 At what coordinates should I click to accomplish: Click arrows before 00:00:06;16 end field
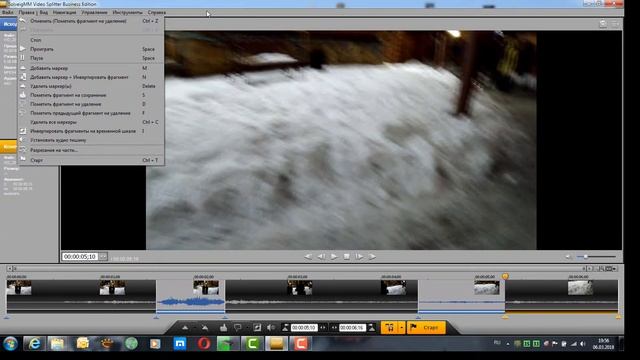click(x=334, y=328)
